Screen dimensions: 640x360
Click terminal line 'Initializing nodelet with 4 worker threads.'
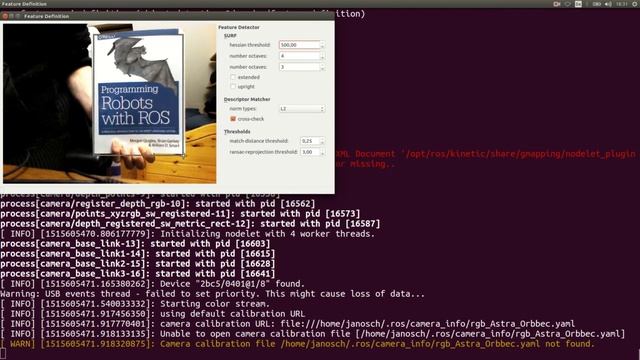(x=187, y=234)
